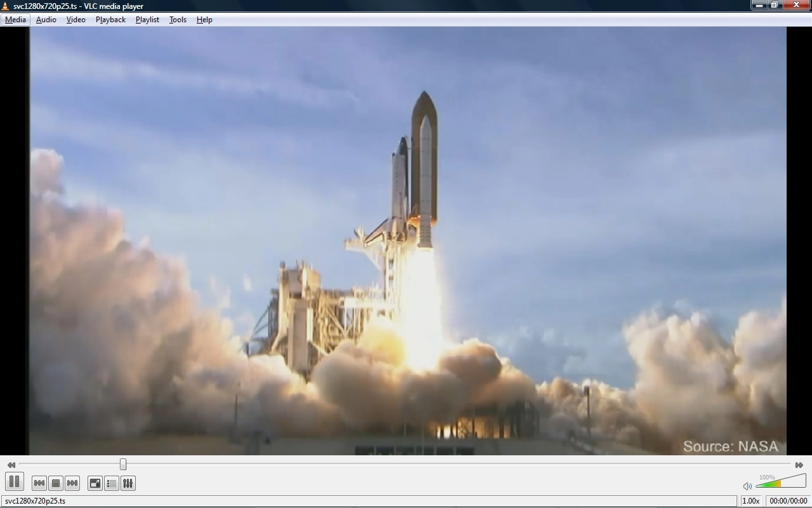Screen dimensions: 812x508
Task: Open extended settings and effects
Action: pyautogui.click(x=128, y=483)
